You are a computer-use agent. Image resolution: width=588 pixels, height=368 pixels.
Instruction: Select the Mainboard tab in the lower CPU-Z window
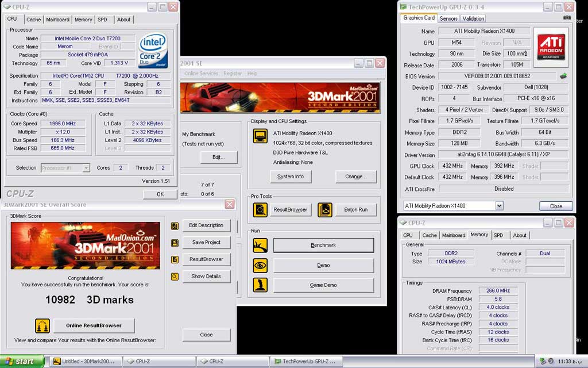[454, 235]
